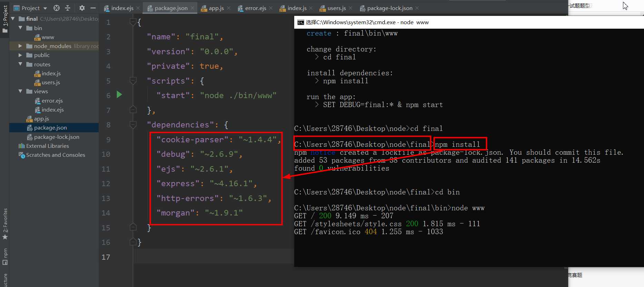This screenshot has height=287, width=644.
Task: Collapse the views folder arrow
Action: tap(20, 91)
